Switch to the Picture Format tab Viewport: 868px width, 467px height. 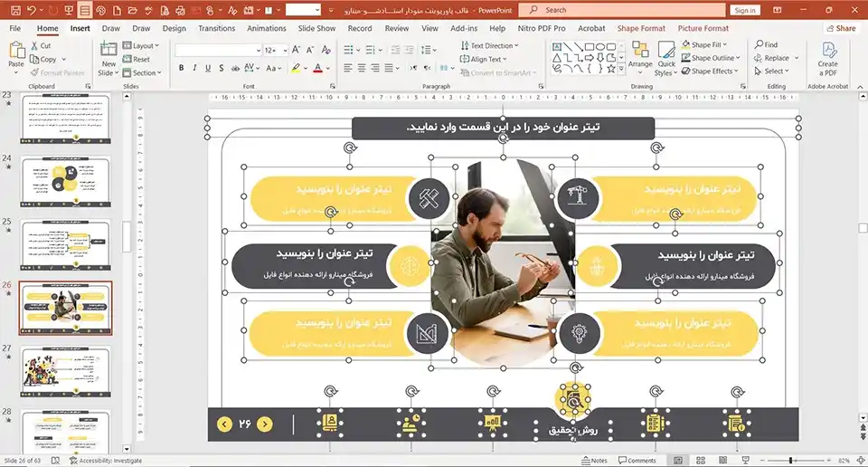703,28
